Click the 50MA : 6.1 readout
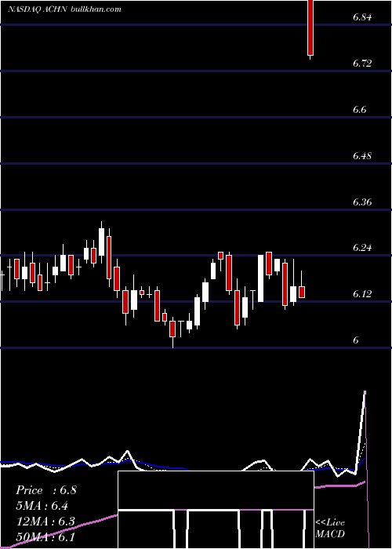The height and width of the screenshot is (549, 392). click(x=45, y=537)
